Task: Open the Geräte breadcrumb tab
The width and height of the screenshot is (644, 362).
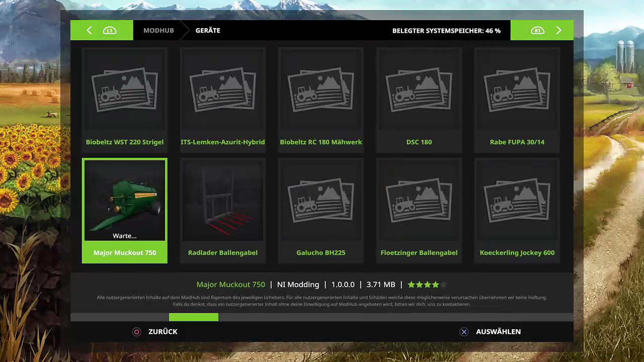Action: 208,30
